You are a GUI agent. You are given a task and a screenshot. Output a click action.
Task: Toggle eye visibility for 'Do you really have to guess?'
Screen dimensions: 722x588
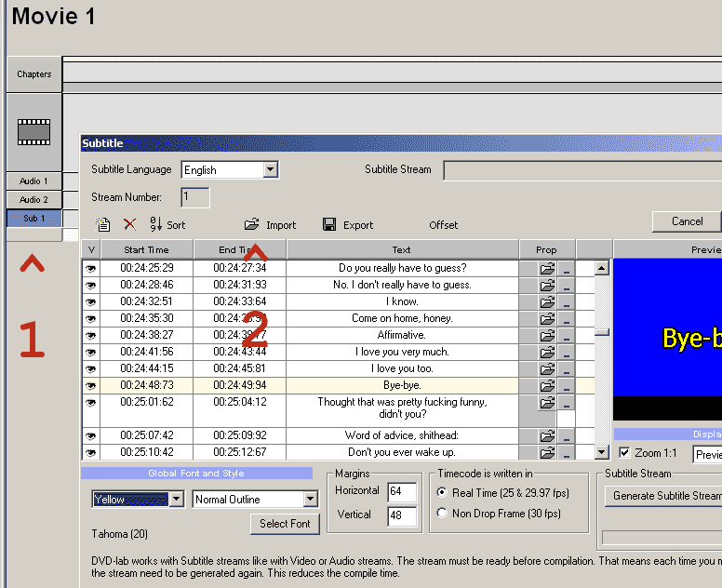pos(90,269)
